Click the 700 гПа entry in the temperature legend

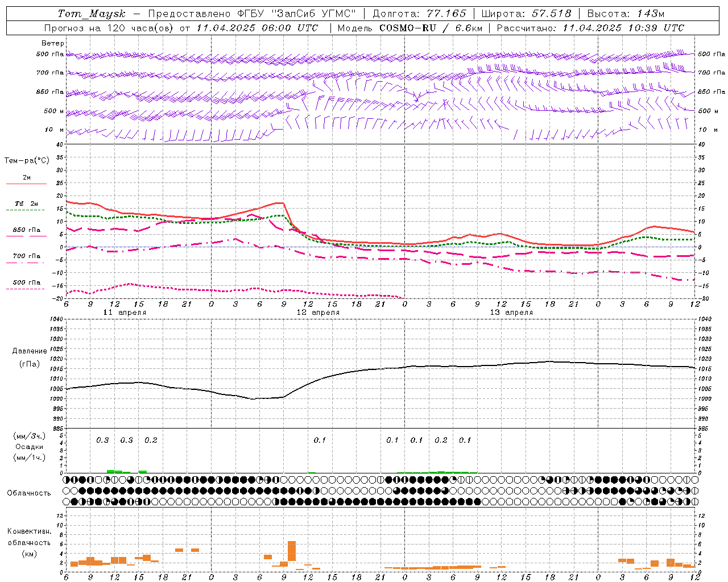click(27, 256)
